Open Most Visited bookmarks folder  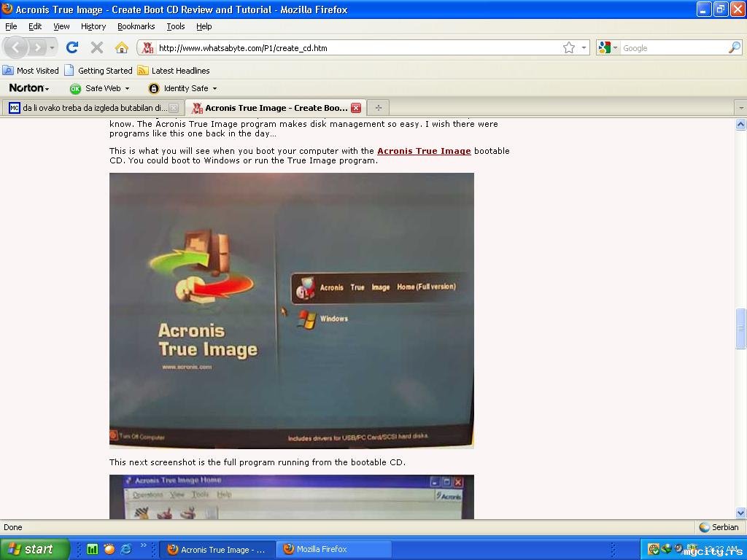(31, 71)
